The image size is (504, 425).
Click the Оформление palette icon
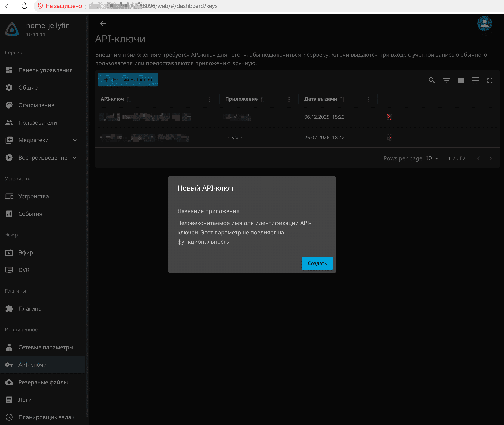[x=9, y=105]
